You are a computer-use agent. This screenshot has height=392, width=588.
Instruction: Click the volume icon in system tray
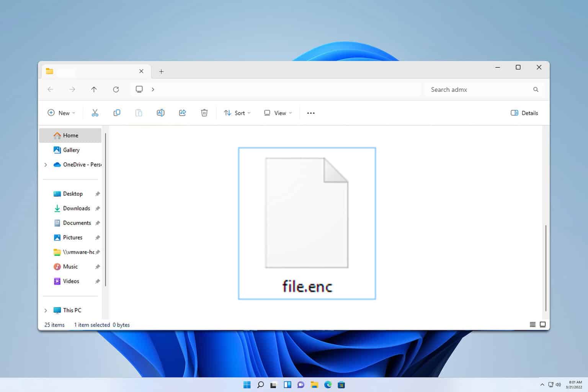pyautogui.click(x=558, y=385)
